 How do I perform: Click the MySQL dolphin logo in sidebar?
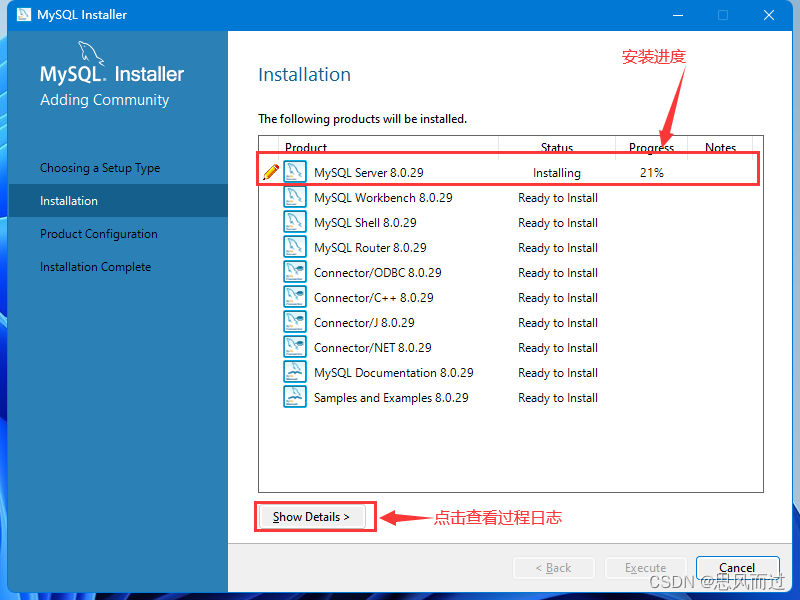click(91, 54)
